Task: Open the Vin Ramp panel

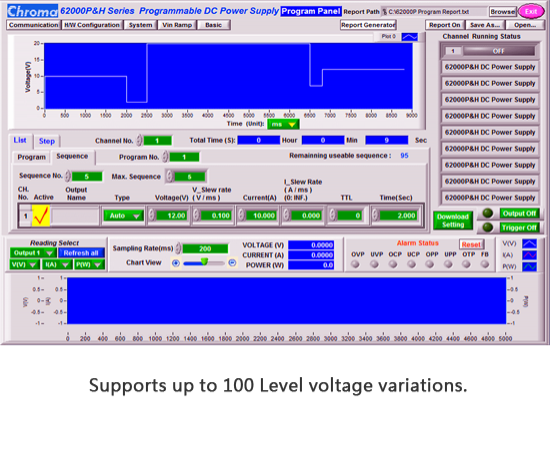Action: (x=177, y=25)
